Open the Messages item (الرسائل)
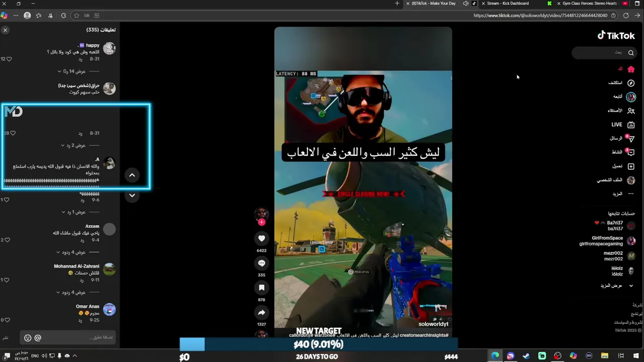The height and width of the screenshot is (362, 644). (x=622, y=138)
